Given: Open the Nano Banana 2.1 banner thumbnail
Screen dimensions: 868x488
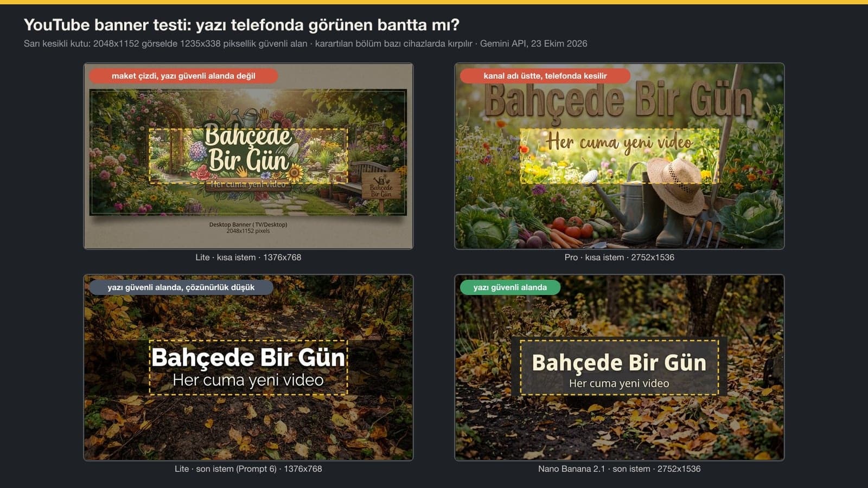Looking at the screenshot, I should 620,368.
